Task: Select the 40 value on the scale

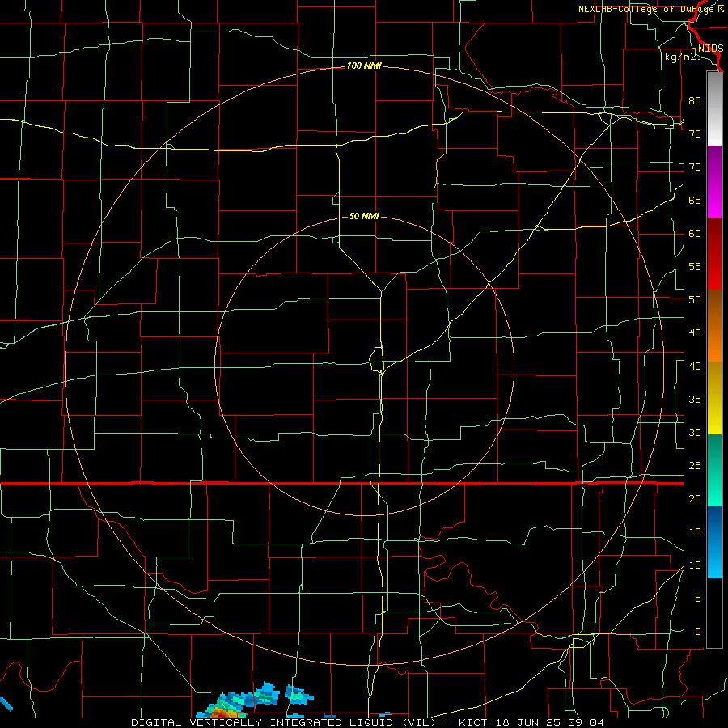Action: tap(695, 366)
